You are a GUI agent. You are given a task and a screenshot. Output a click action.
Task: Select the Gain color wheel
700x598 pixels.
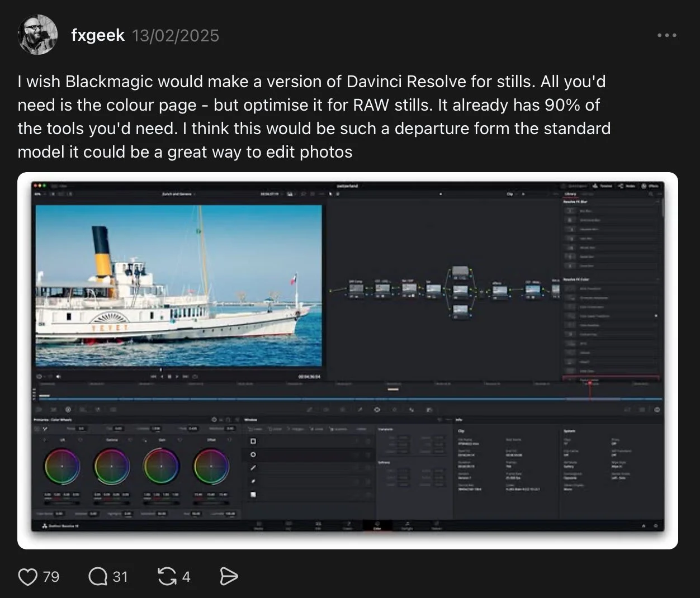(x=162, y=466)
